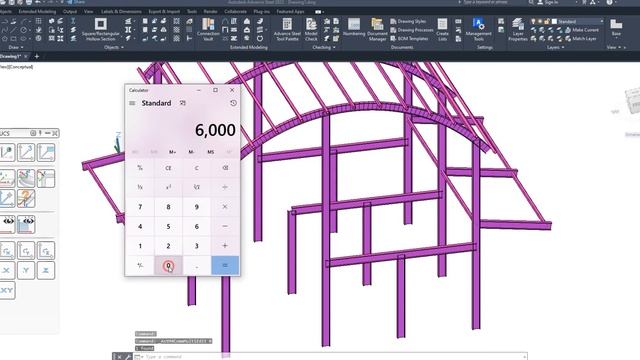Switch to the View ribbon tab

(89, 11)
